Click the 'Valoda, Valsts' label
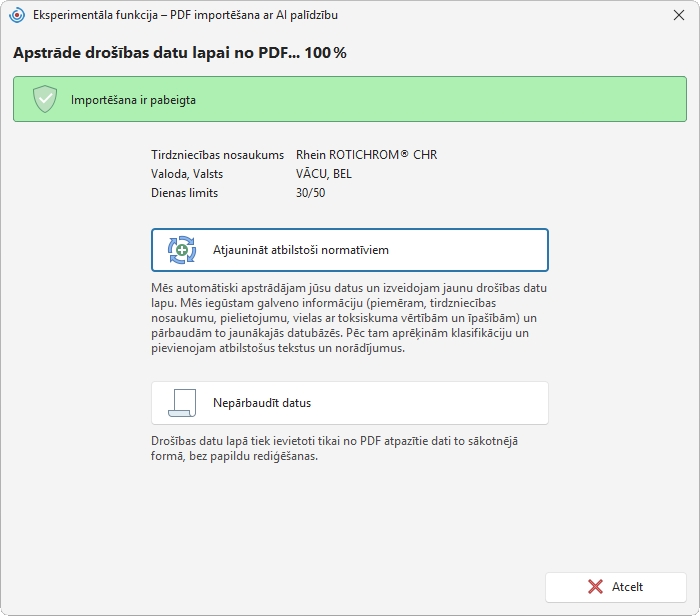The height and width of the screenshot is (616, 700). tap(187, 174)
